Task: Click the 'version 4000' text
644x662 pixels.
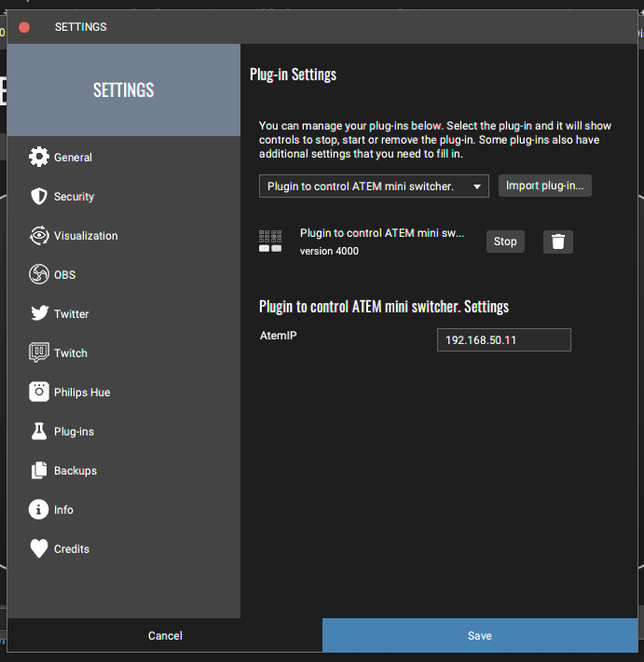Action: (329, 251)
